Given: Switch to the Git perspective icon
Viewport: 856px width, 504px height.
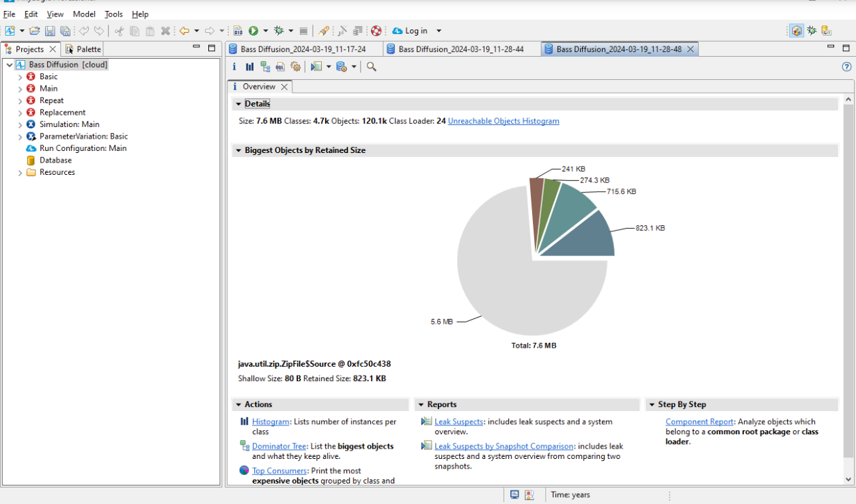Looking at the screenshot, I should [826, 31].
